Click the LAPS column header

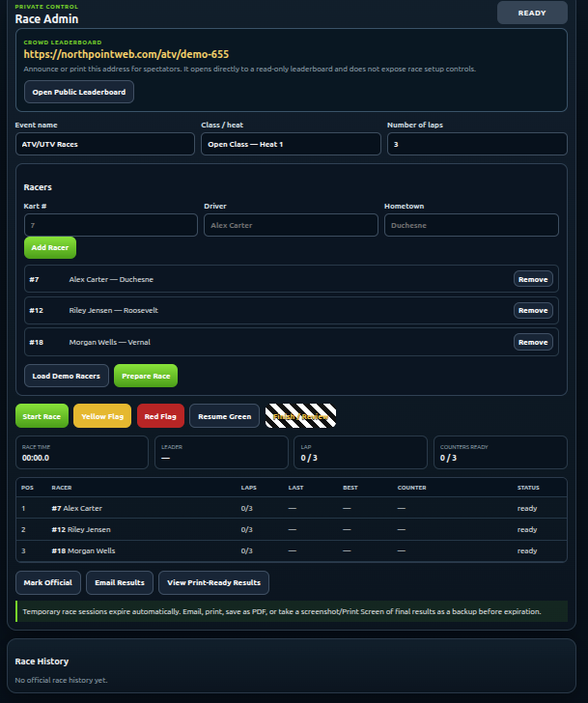tap(249, 488)
